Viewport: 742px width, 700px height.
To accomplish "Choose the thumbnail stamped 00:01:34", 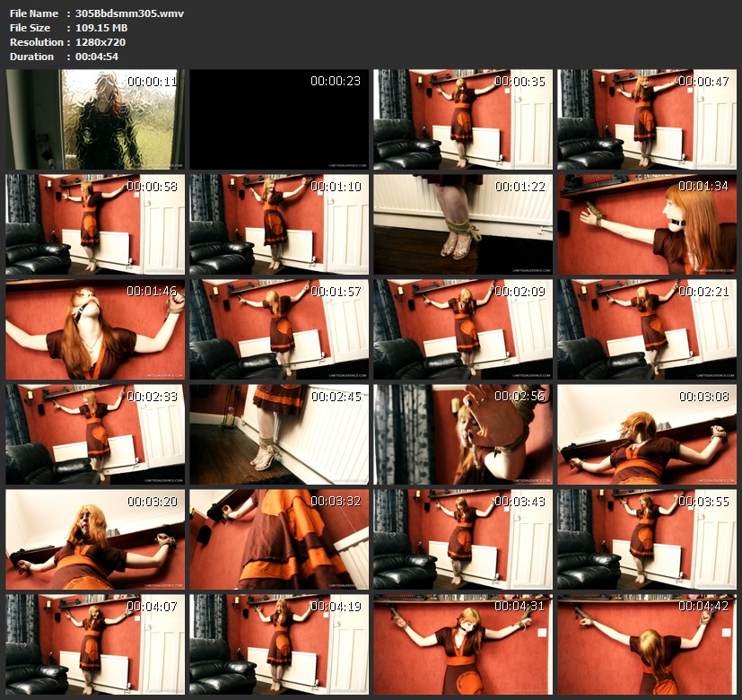I will 647,225.
